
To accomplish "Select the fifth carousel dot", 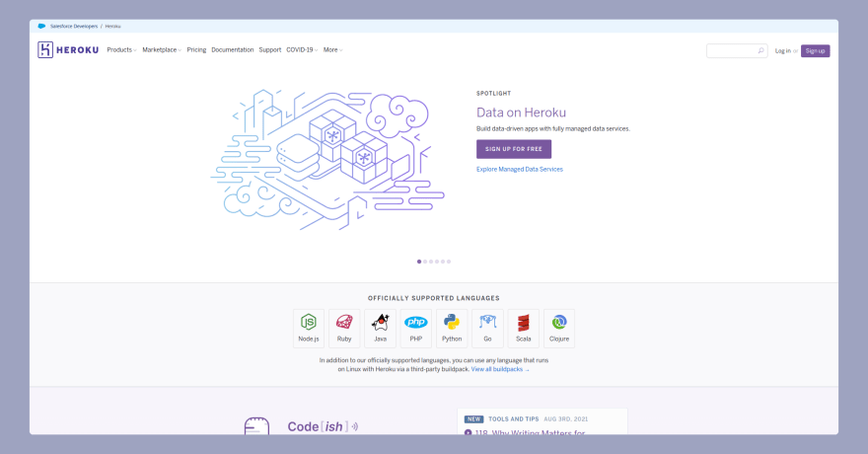I will pos(443,262).
